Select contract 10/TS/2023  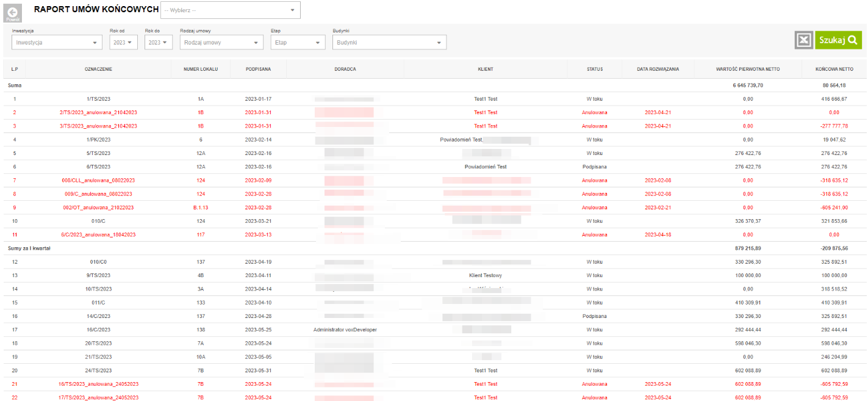pyautogui.click(x=98, y=289)
